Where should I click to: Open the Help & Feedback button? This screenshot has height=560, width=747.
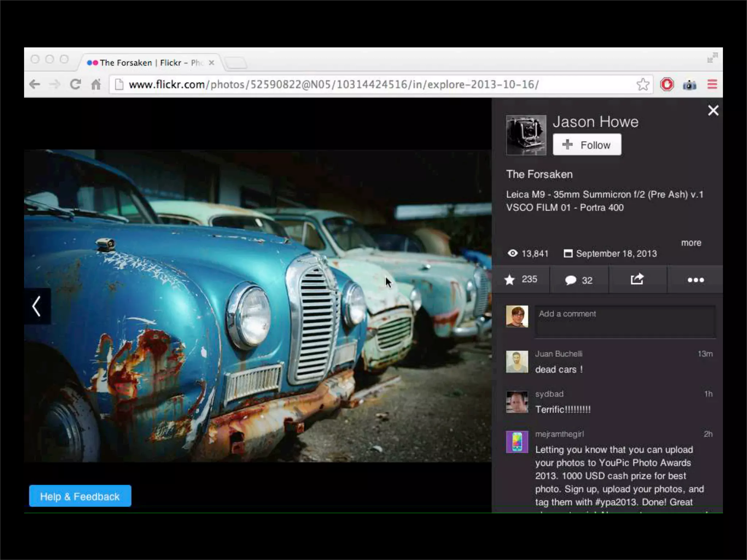[80, 496]
